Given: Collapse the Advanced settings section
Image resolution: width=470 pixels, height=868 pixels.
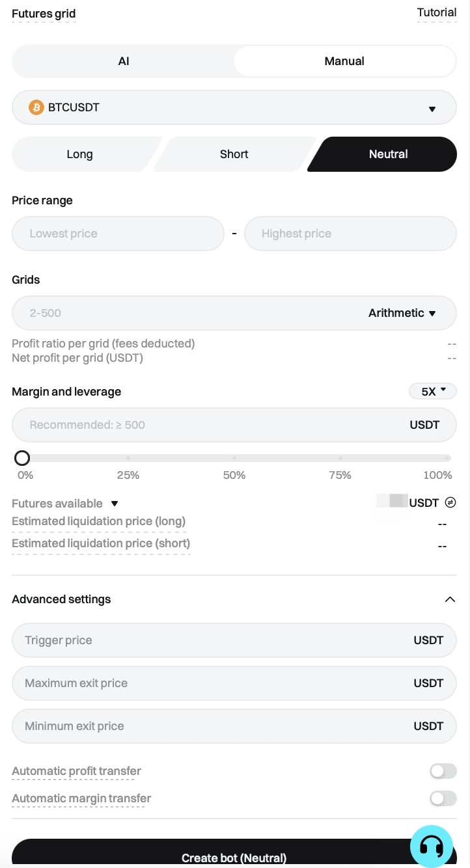Looking at the screenshot, I should tap(449, 599).
